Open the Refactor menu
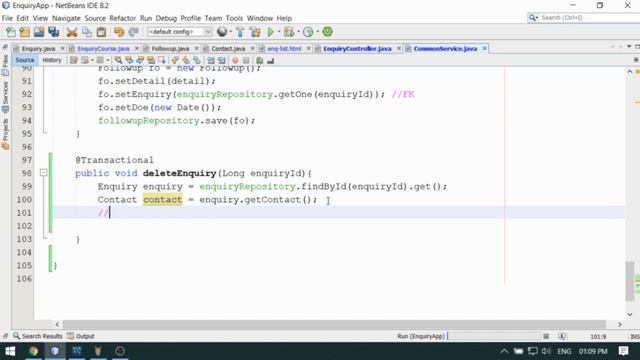The image size is (640, 360). [x=122, y=18]
